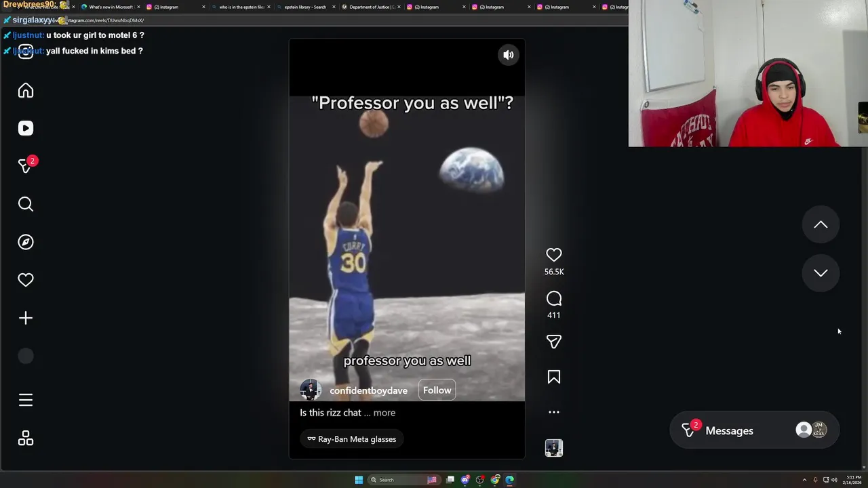Screen dimensions: 868x488
Task: Go to the Instagram Home feed
Action: (26, 91)
